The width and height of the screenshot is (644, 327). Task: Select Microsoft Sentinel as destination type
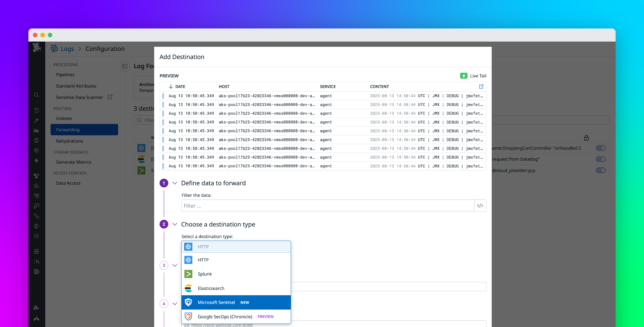click(216, 302)
